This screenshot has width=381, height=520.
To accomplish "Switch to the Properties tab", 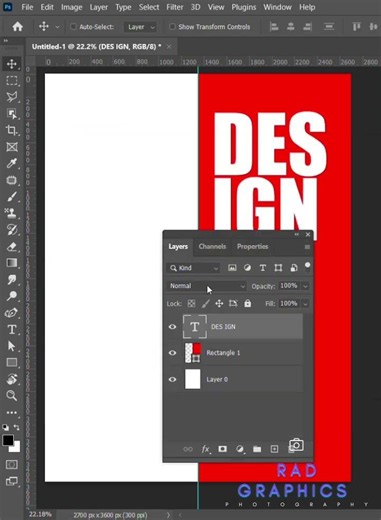I will (252, 247).
